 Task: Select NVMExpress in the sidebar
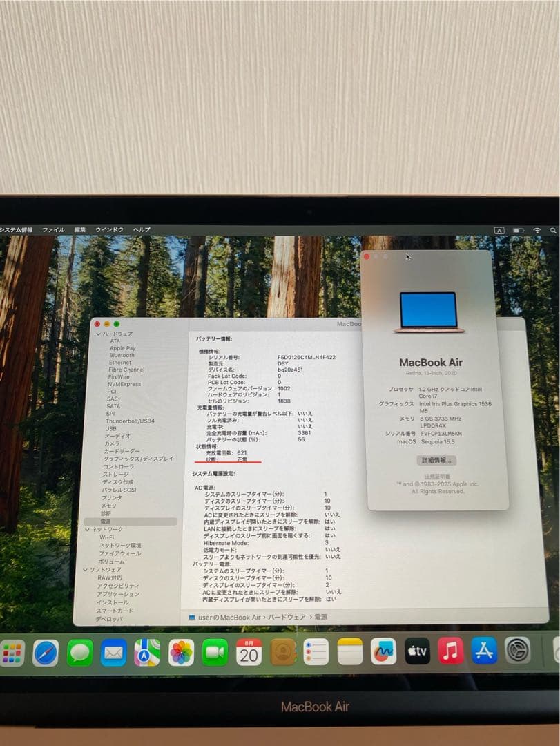pos(124,384)
